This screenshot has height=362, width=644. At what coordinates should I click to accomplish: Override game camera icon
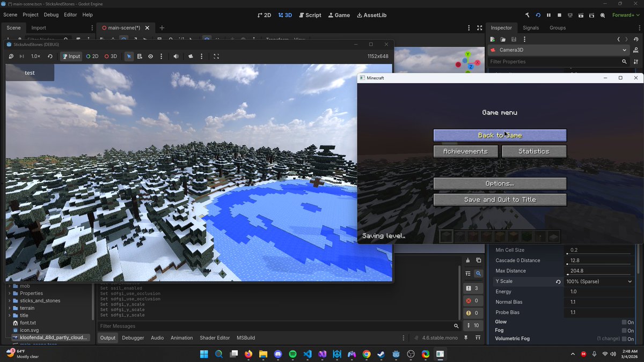coord(191,56)
